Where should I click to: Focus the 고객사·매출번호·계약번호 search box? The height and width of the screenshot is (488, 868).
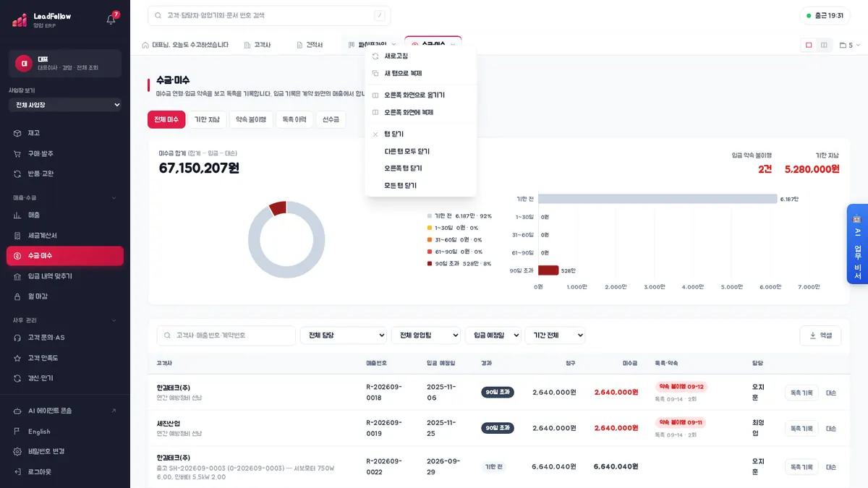[226, 335]
